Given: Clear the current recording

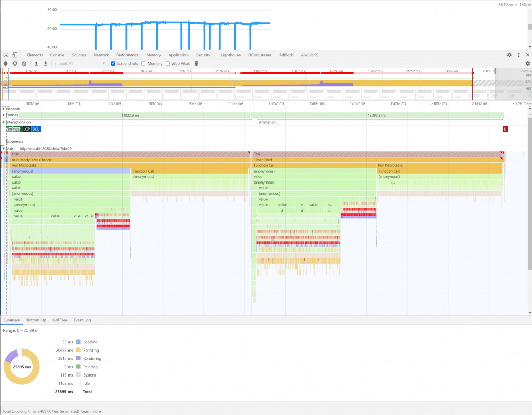Looking at the screenshot, I should [x=23, y=63].
